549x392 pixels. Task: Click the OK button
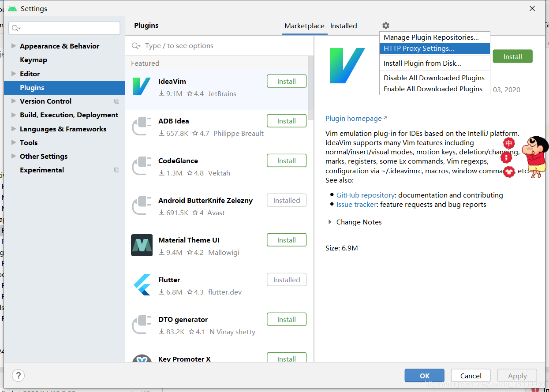click(x=425, y=376)
